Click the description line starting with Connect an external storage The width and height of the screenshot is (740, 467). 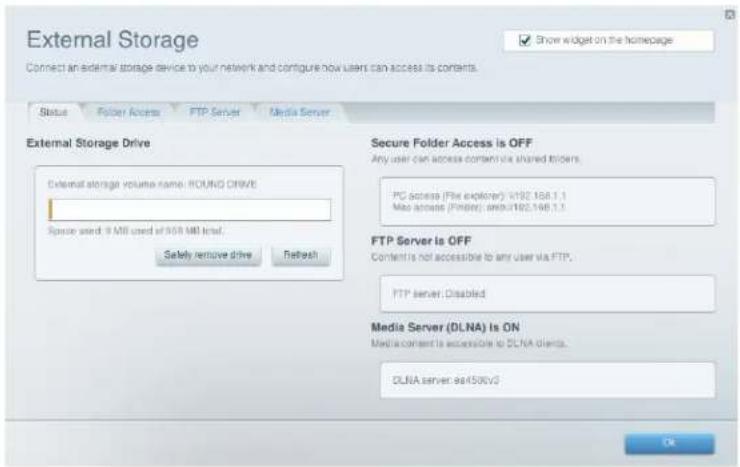point(251,67)
